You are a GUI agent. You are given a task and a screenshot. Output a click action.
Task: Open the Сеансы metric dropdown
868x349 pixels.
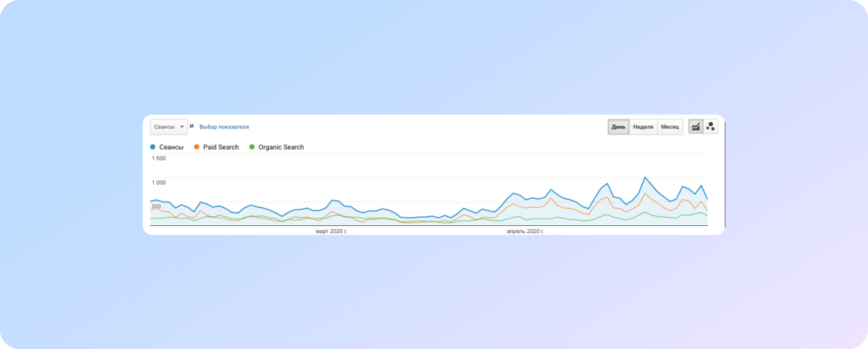[169, 127]
